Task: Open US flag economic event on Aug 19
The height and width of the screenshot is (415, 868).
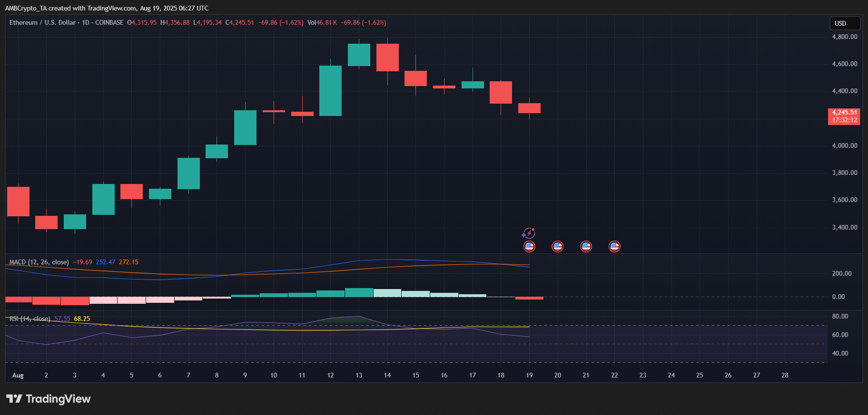Action: click(529, 246)
